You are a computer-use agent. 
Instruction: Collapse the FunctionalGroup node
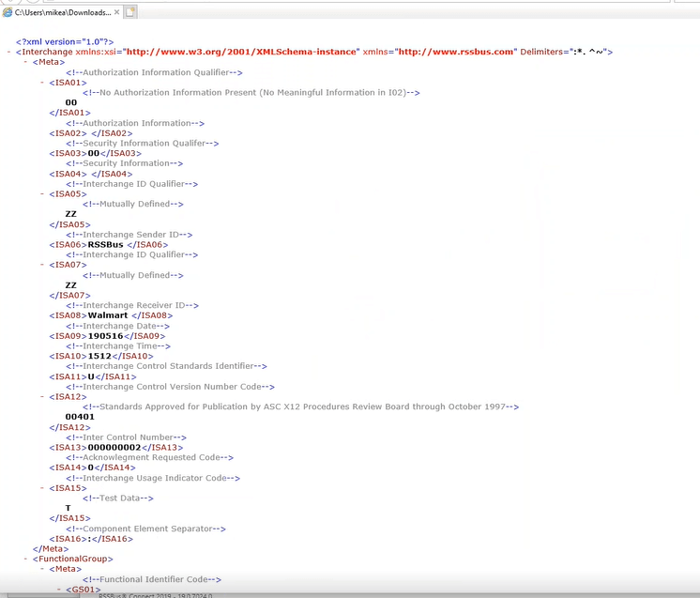[26, 559]
